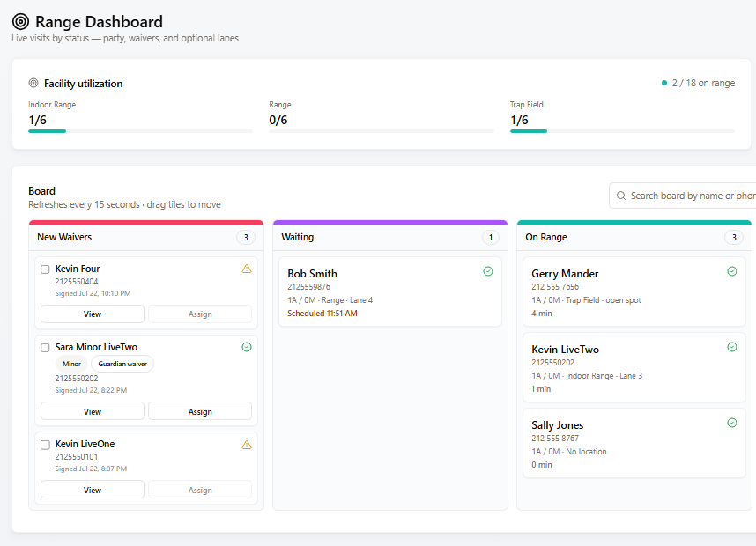Click the Facility utilization target icon
Viewport: 756px width, 546px height.
[33, 83]
